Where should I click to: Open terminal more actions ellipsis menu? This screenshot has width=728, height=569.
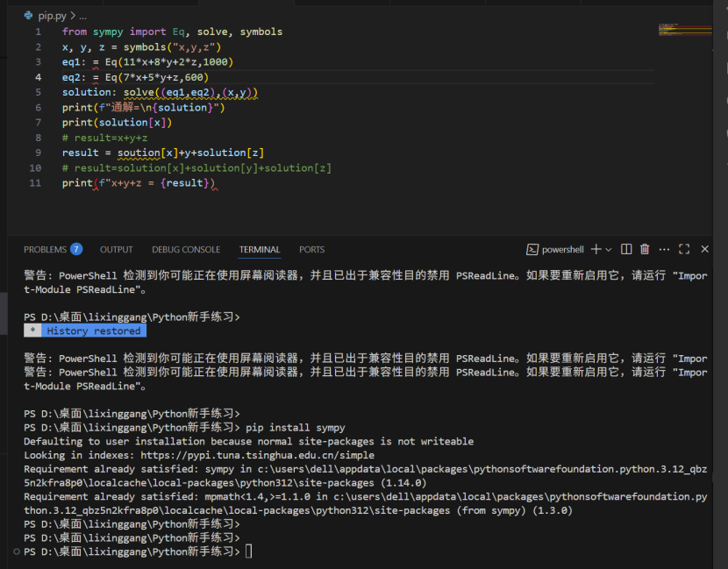click(664, 249)
